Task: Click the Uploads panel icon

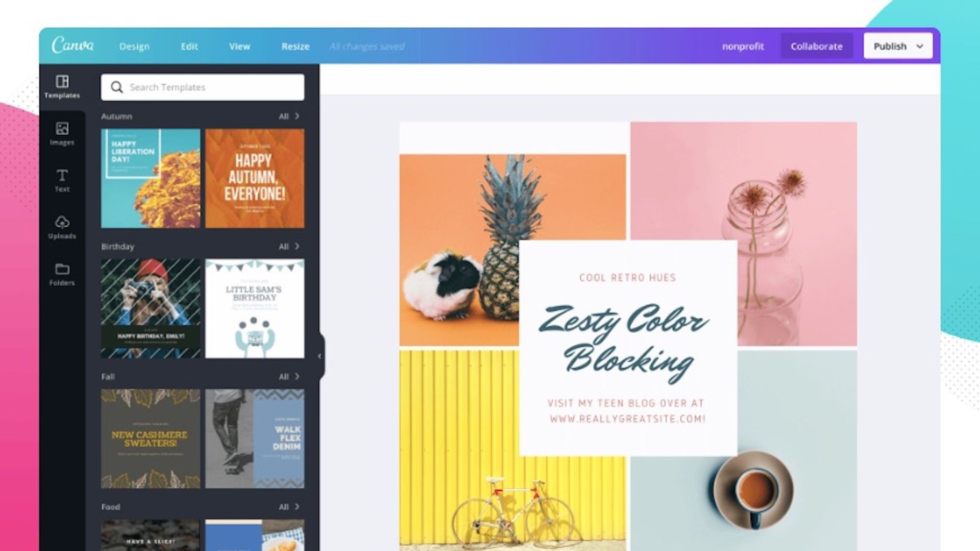Action: [61, 227]
